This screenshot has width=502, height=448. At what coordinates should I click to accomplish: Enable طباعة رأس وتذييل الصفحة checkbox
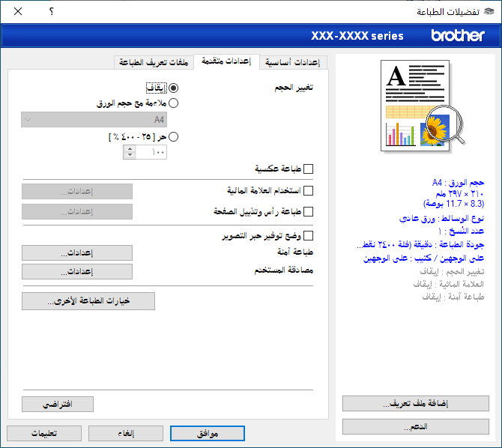point(308,212)
